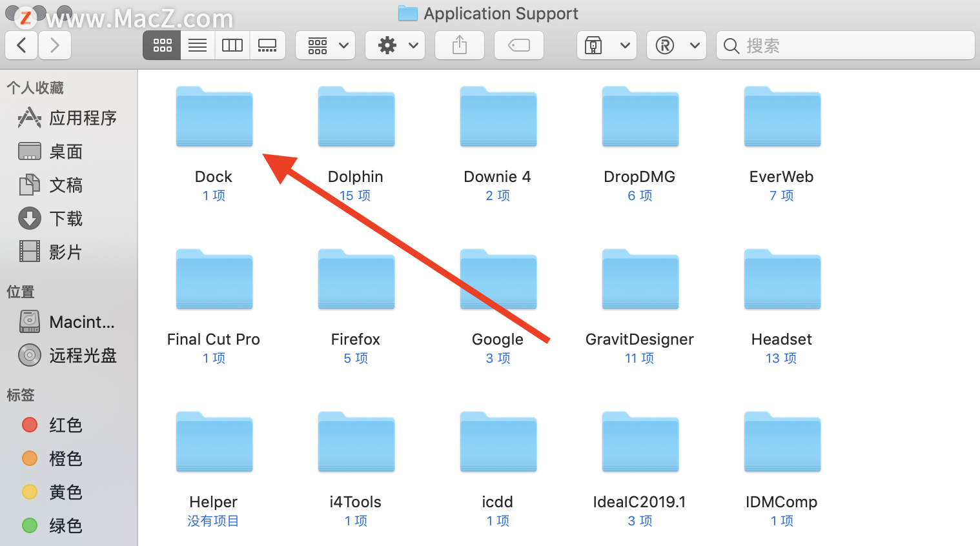Click the Share toolbar button
The width and height of the screenshot is (980, 546).
click(460, 45)
